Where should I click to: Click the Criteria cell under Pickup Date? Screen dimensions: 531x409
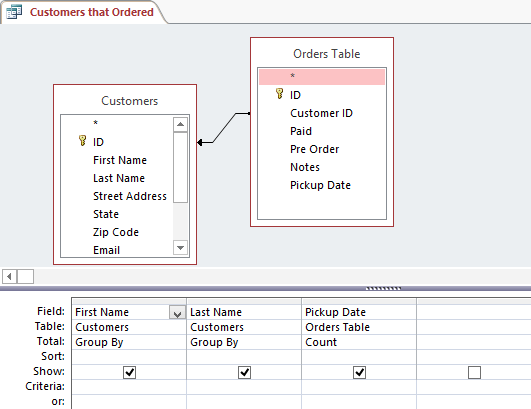359,387
